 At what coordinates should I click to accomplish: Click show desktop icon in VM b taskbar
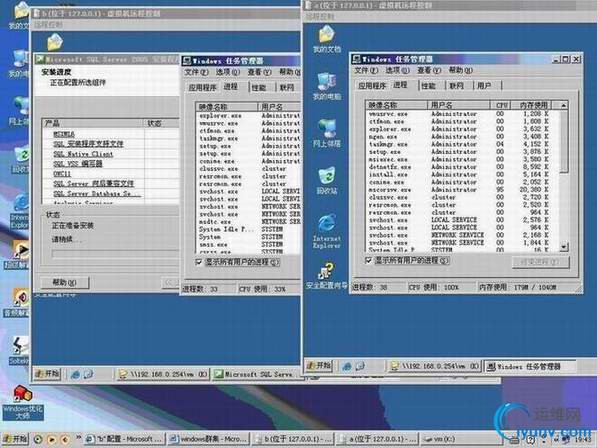(x=88, y=375)
